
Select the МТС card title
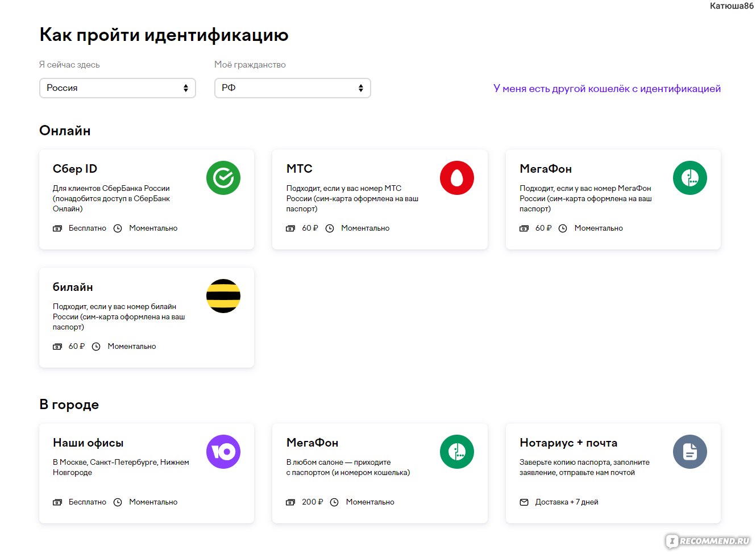tap(300, 169)
